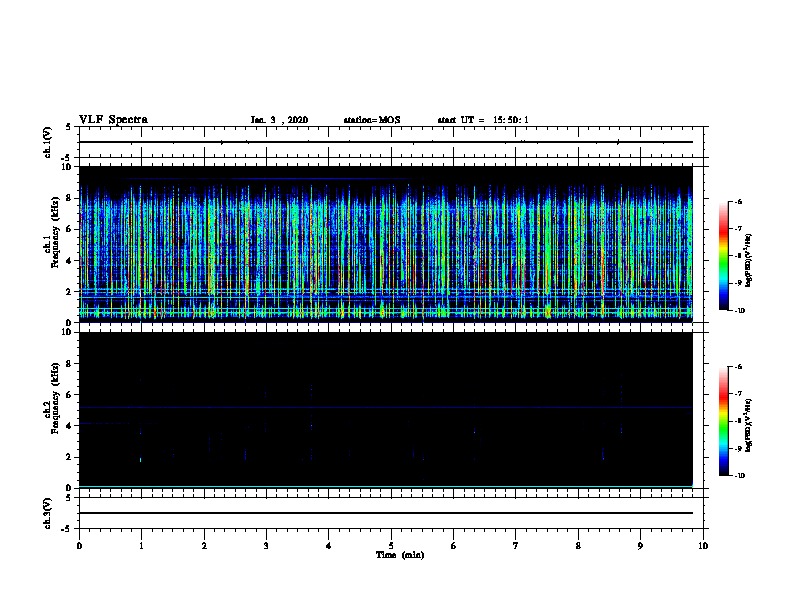Click the ch.2 spectrogram color scale bar

pos(723,421)
